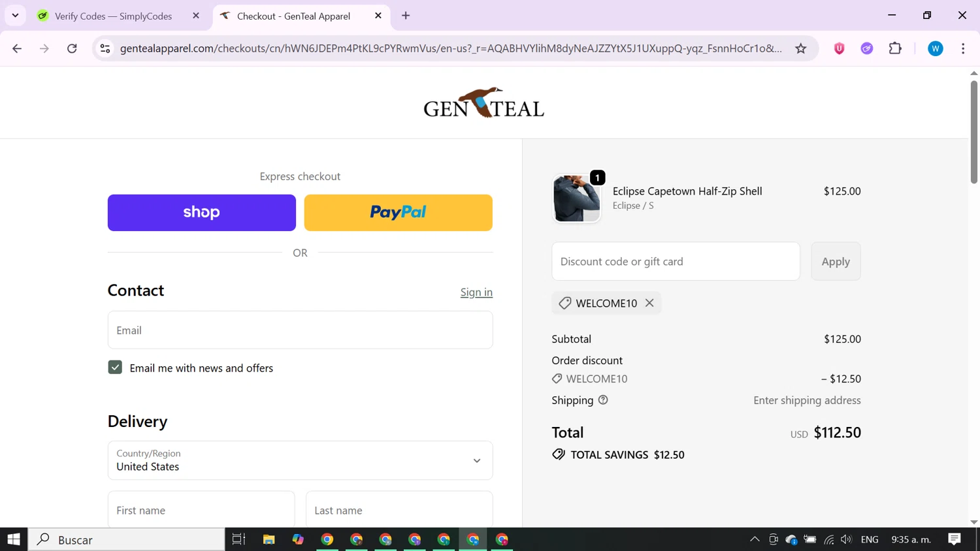The image size is (980, 551).
Task: Click the Enter shipping address text
Action: 807,400
